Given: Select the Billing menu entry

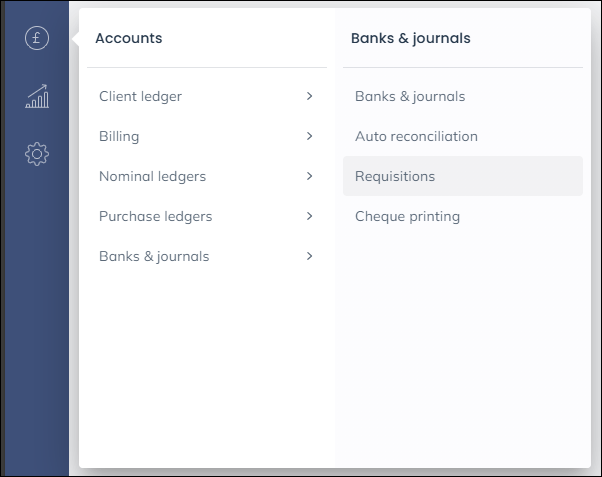Looking at the screenshot, I should pyautogui.click(x=119, y=136).
